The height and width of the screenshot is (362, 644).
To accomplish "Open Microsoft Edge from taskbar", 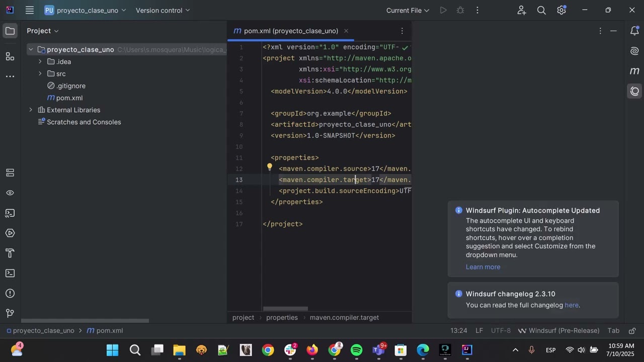I will pyautogui.click(x=423, y=350).
